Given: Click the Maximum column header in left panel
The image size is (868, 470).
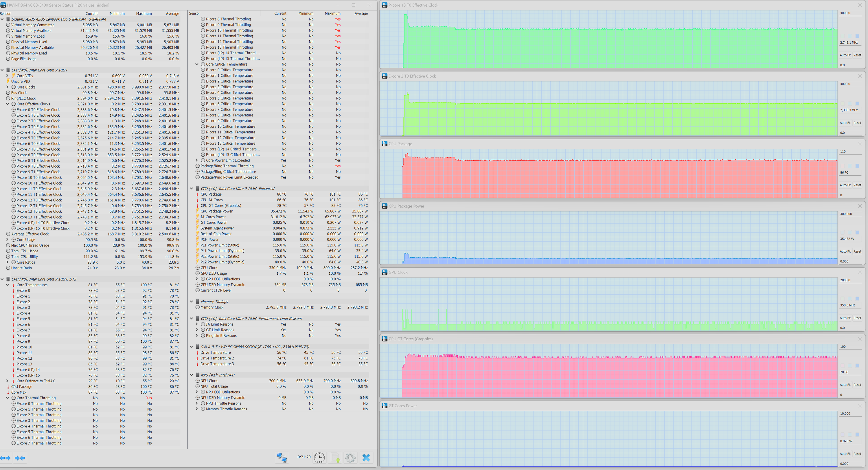Looking at the screenshot, I should tap(144, 14).
